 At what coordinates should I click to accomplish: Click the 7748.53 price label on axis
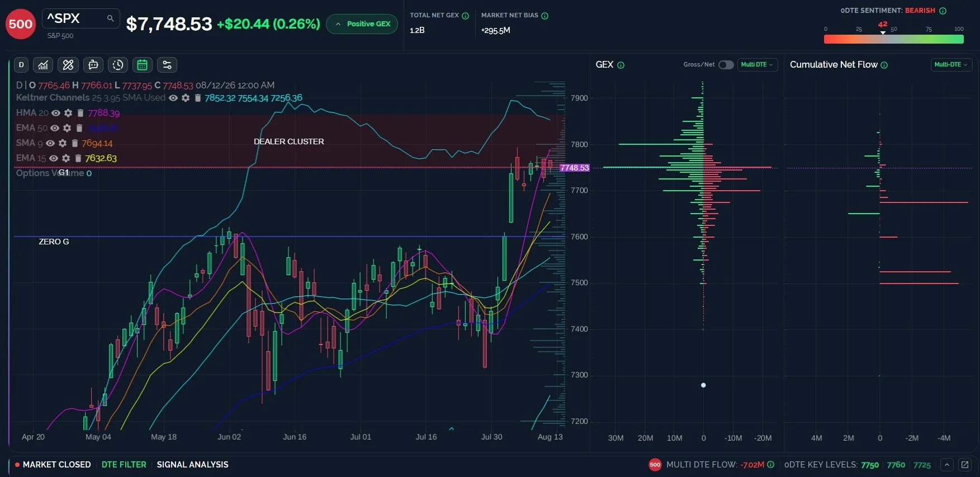click(x=574, y=168)
